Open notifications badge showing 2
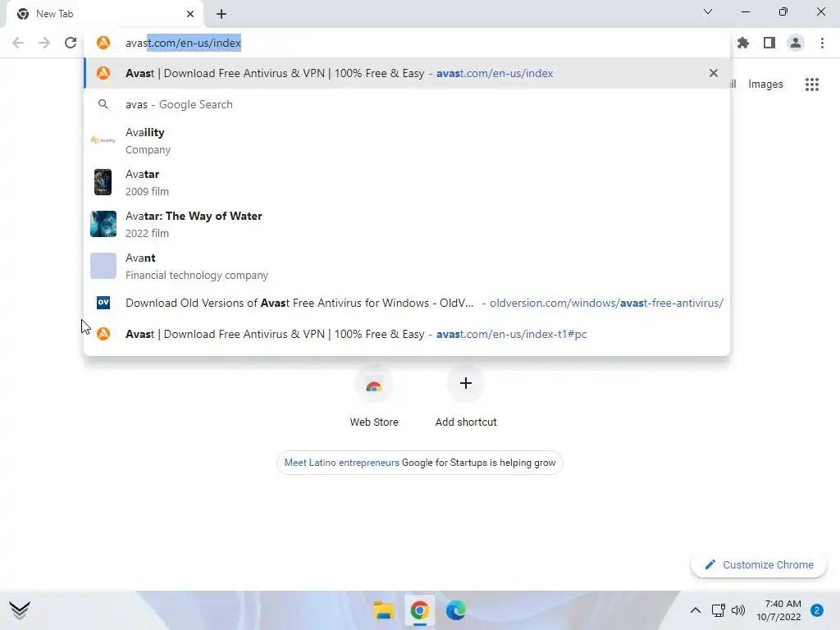The image size is (840, 630). [816, 610]
